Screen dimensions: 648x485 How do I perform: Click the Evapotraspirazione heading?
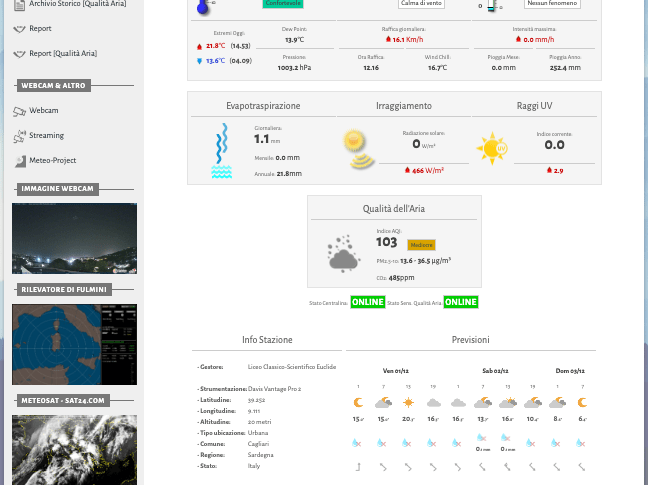click(x=263, y=106)
